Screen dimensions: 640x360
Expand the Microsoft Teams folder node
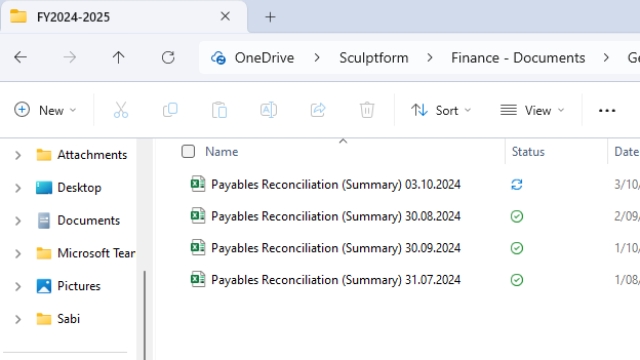click(x=18, y=253)
